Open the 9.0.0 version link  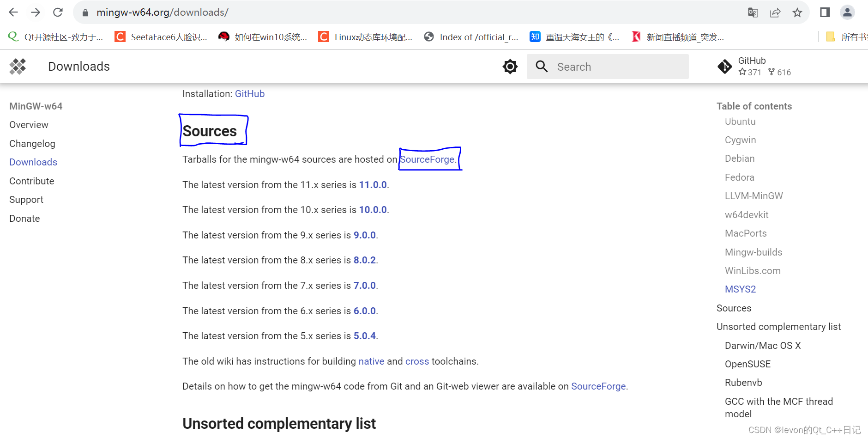[x=365, y=235]
